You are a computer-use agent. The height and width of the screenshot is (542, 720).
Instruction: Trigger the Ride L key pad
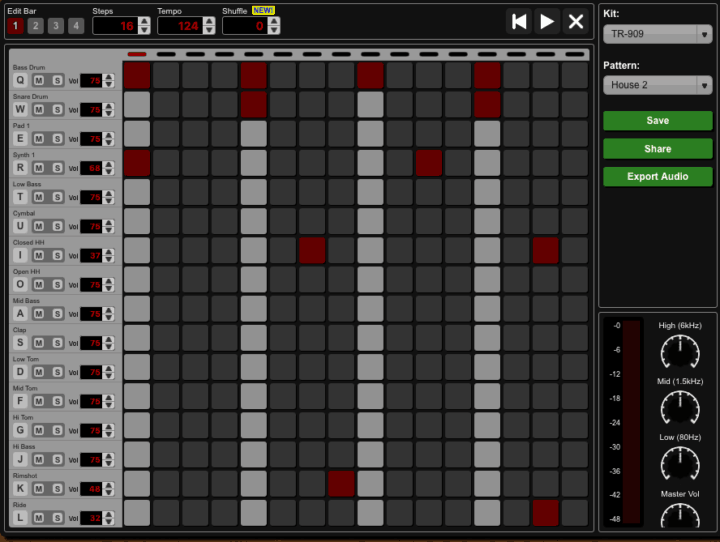20,518
